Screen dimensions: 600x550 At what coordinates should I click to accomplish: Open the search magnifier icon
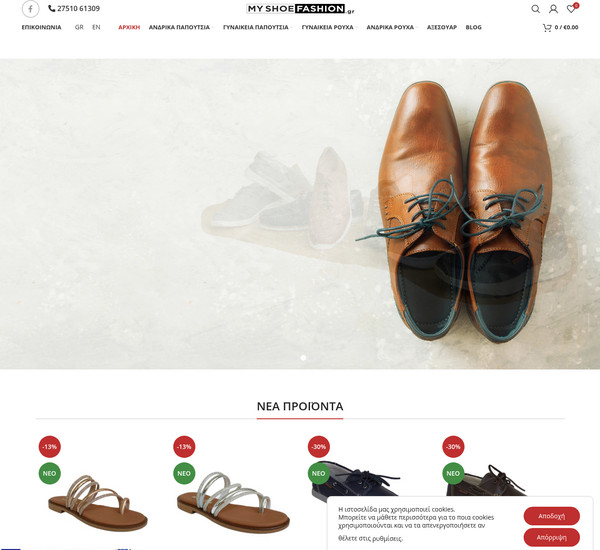(x=535, y=9)
